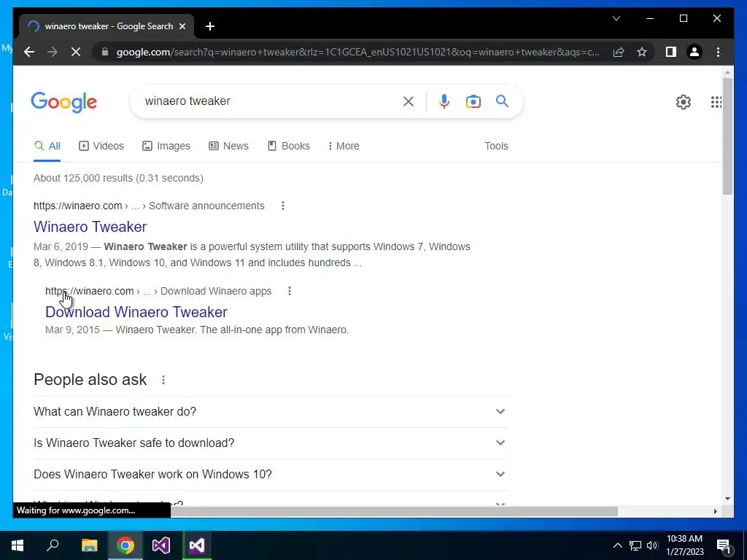This screenshot has width=747, height=560.
Task: Open three-dot menu beside Download Winaero apps result
Action: [x=289, y=291]
